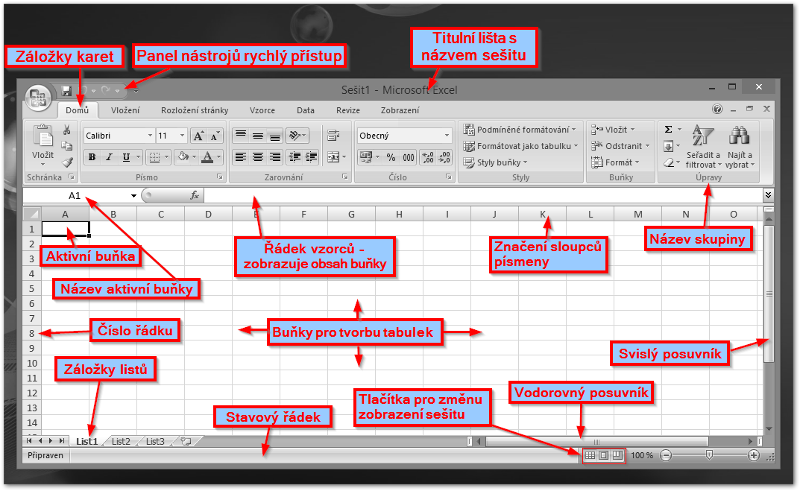Toggle bold formatting
Image resolution: width=800 pixels, height=491 pixels.
[x=92, y=157]
